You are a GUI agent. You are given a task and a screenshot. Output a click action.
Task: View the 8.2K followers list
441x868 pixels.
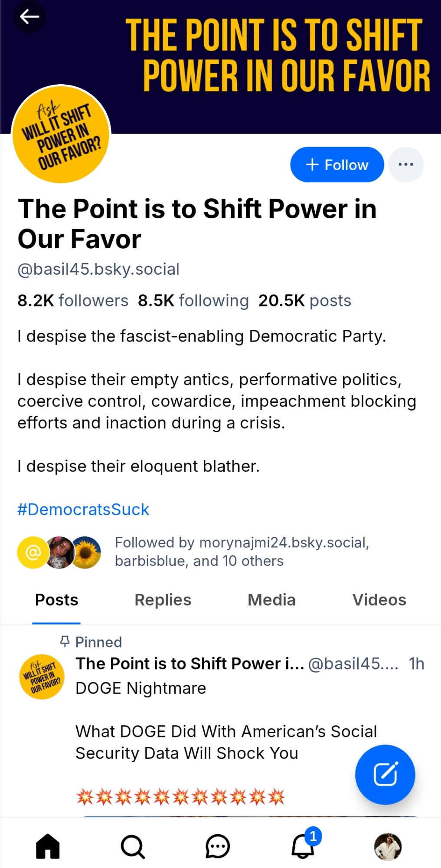click(x=73, y=300)
